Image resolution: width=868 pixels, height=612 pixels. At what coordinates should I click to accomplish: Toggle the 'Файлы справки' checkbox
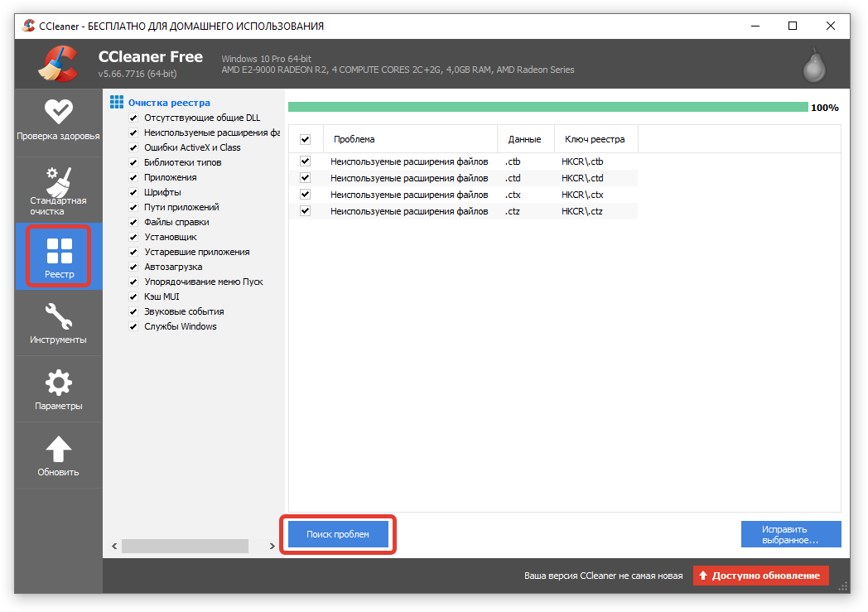(133, 223)
